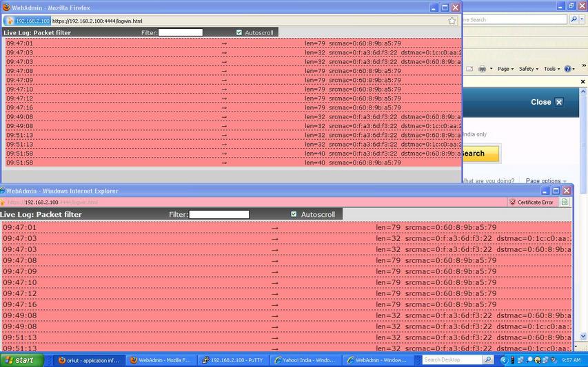588x367 pixels.
Task: Switch to 192.168.2.100 PuTTY taskbar button
Action: pos(232,360)
